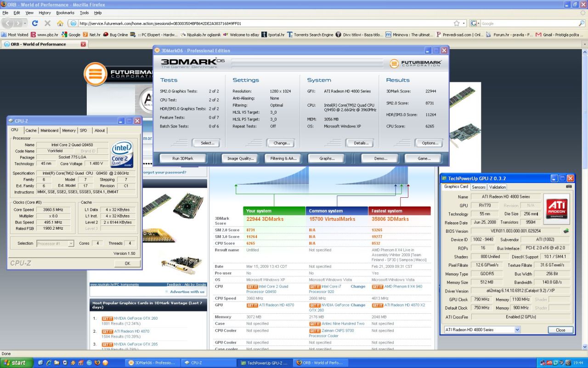
Task: Open the Bug Online bookmark
Action: [115, 34]
